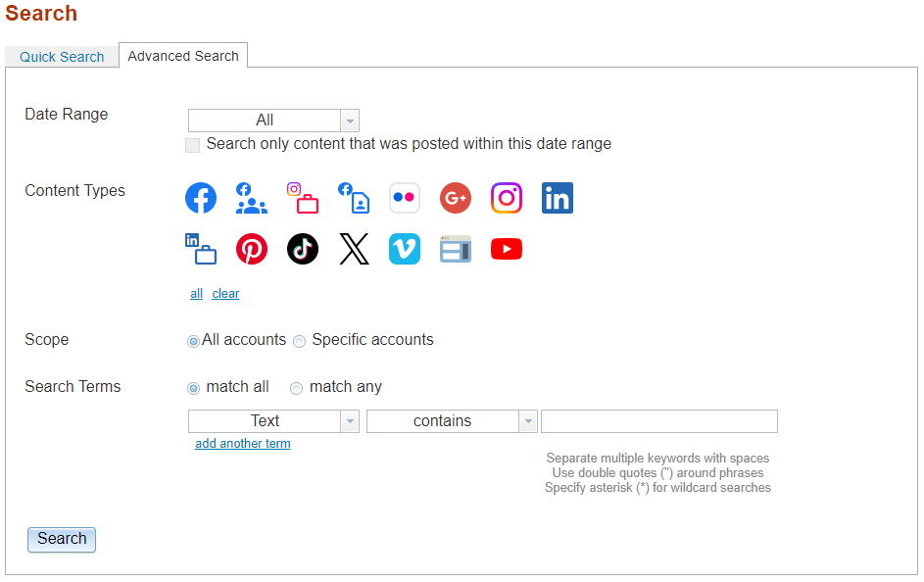
Task: Select the Flickr content type icon
Action: click(x=405, y=198)
